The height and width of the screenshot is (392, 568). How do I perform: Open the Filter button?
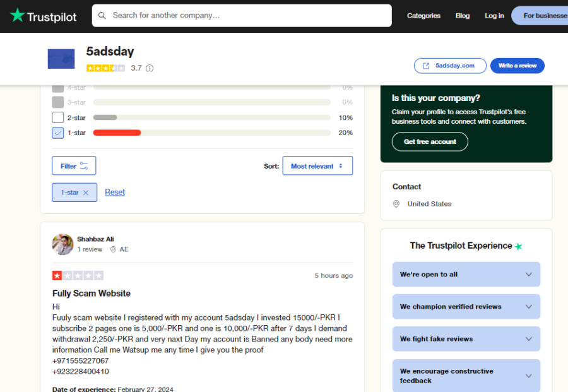(74, 165)
